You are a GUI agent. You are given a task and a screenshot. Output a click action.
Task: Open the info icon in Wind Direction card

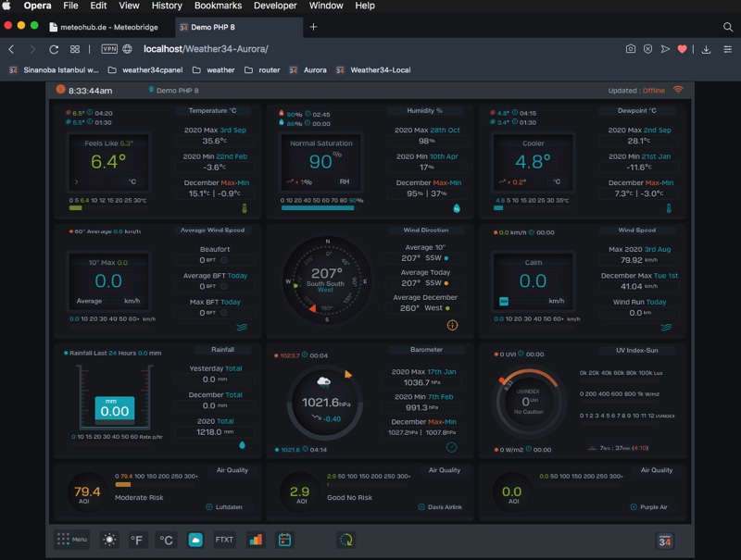point(452,325)
